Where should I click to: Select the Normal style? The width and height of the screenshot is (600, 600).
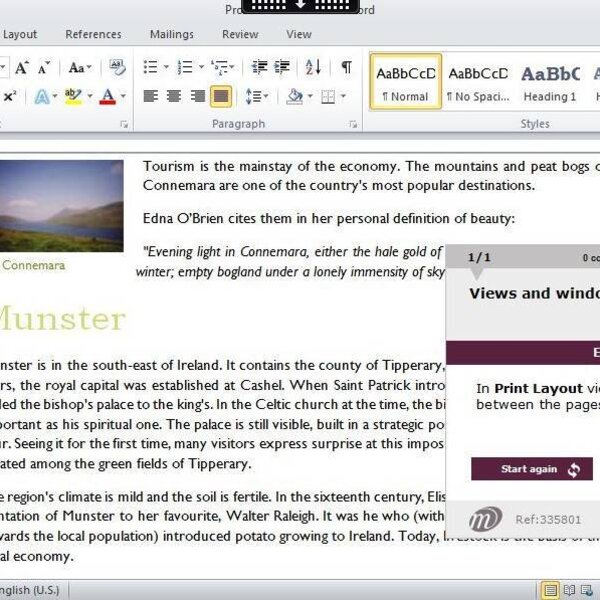coord(406,82)
